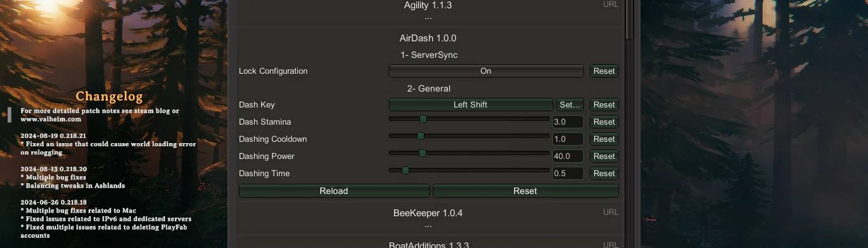Screen dimensions: 868x248
Task: Open the Set... key binding button
Action: pos(570,105)
